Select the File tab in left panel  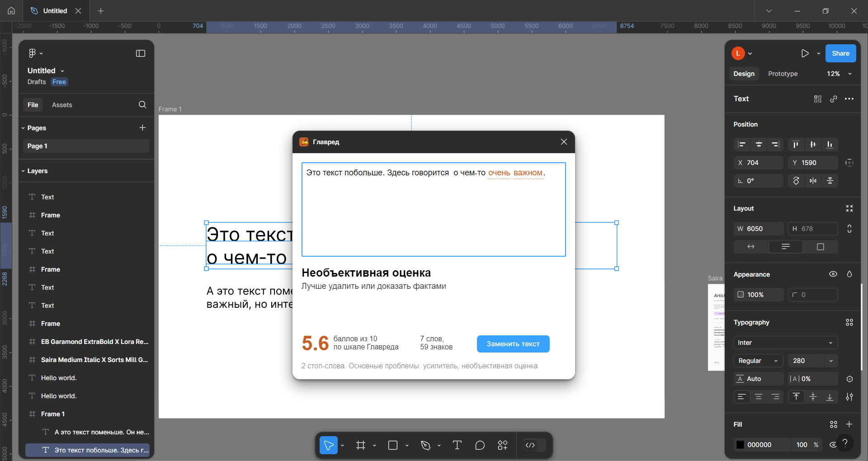33,105
